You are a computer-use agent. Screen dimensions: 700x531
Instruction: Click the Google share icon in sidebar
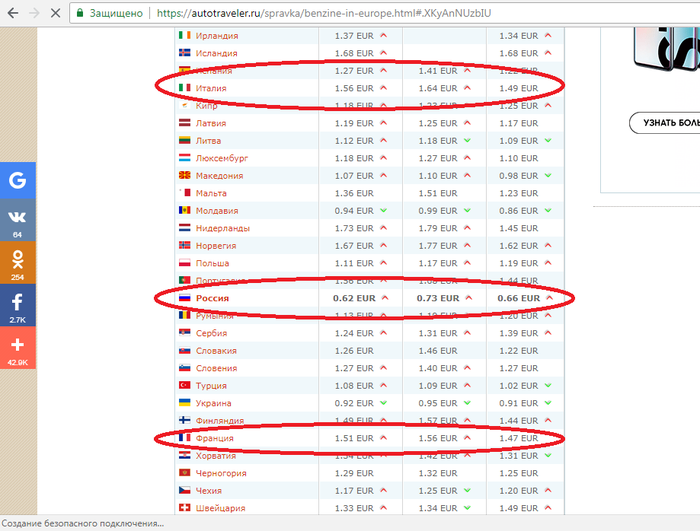[17, 181]
